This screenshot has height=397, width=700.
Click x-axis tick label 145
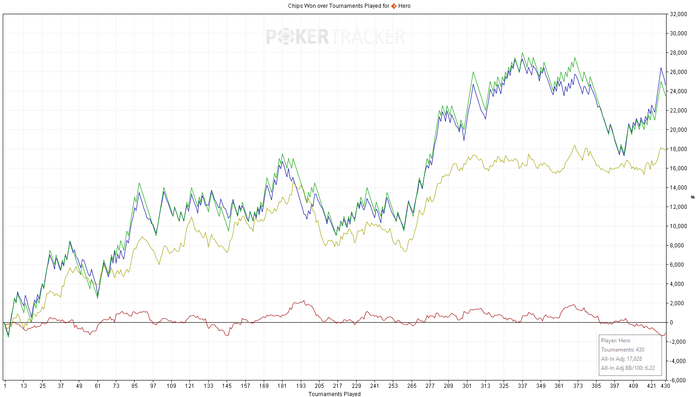(227, 385)
